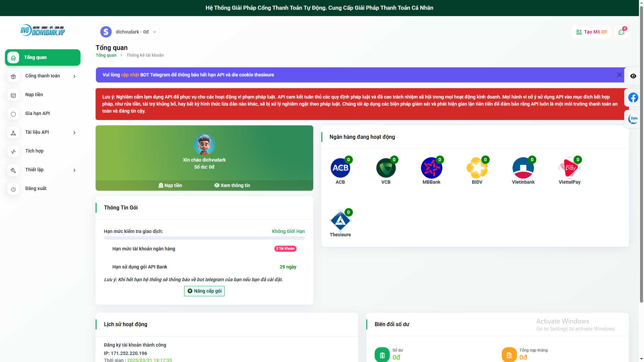Open the chat notification icon
The height and width of the screenshot is (362, 644).
[x=621, y=32]
